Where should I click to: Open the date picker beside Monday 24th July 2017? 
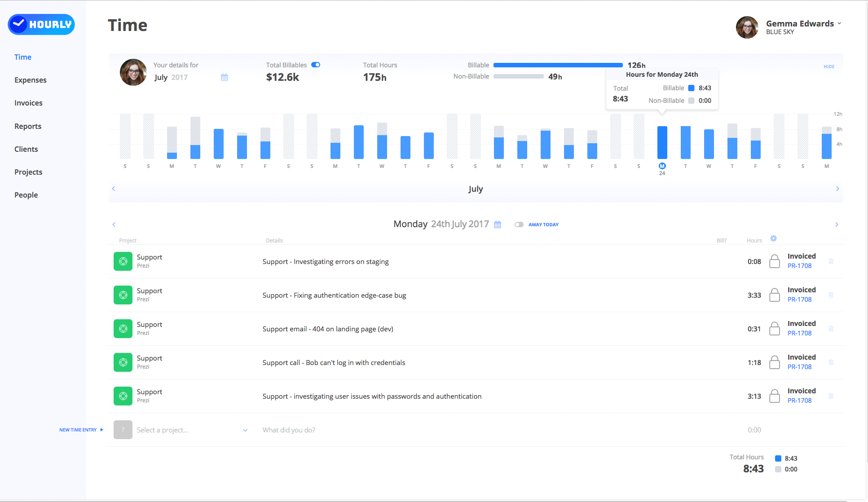click(x=498, y=225)
